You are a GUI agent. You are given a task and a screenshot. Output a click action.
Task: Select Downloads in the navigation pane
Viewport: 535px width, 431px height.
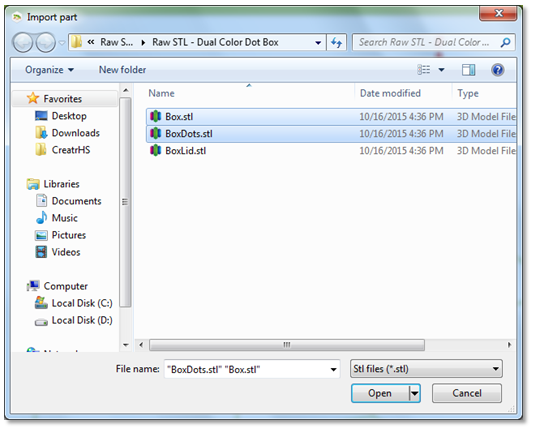76,133
